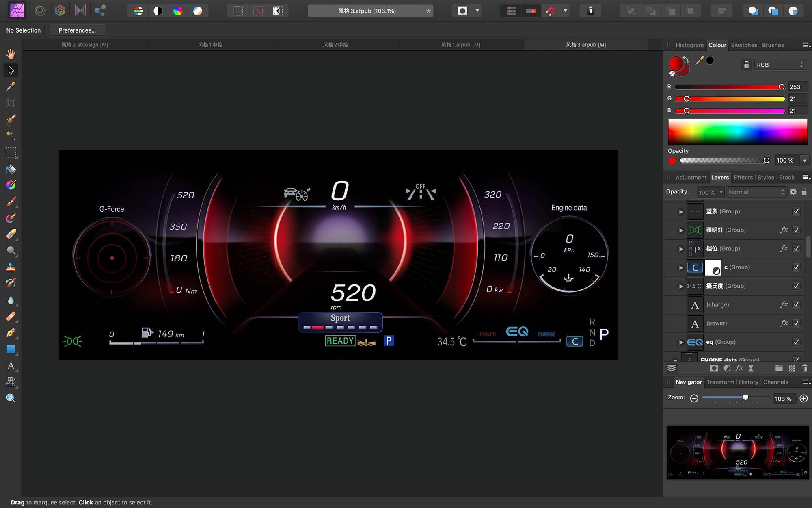Image resolution: width=812 pixels, height=508 pixels.
Task: Uncheck visibility of eq group layer
Action: tap(796, 342)
